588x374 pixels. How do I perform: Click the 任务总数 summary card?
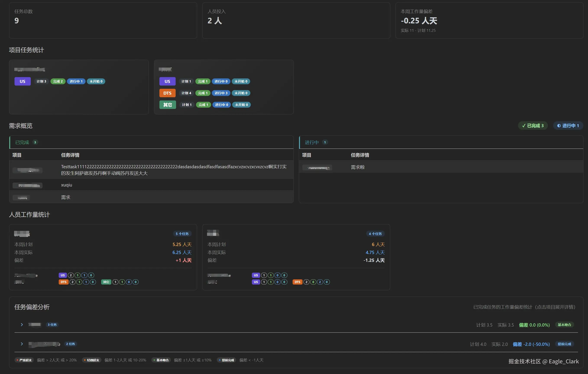point(103,20)
